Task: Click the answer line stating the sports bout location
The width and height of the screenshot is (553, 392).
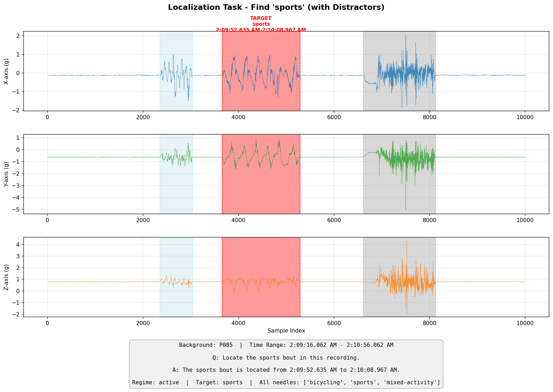Action: (x=286, y=370)
